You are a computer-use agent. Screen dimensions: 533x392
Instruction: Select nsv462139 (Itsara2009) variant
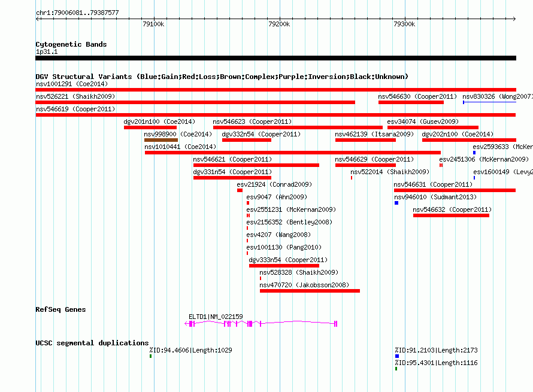pos(365,140)
